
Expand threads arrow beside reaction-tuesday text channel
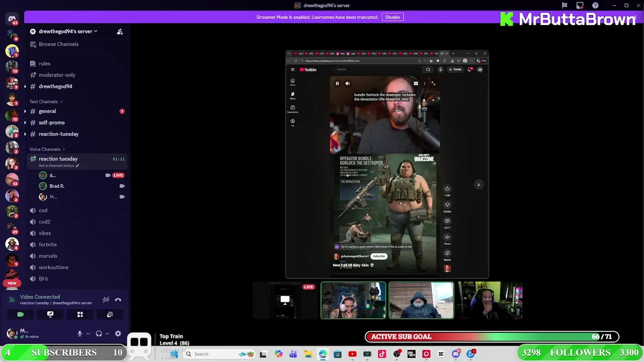25,134
